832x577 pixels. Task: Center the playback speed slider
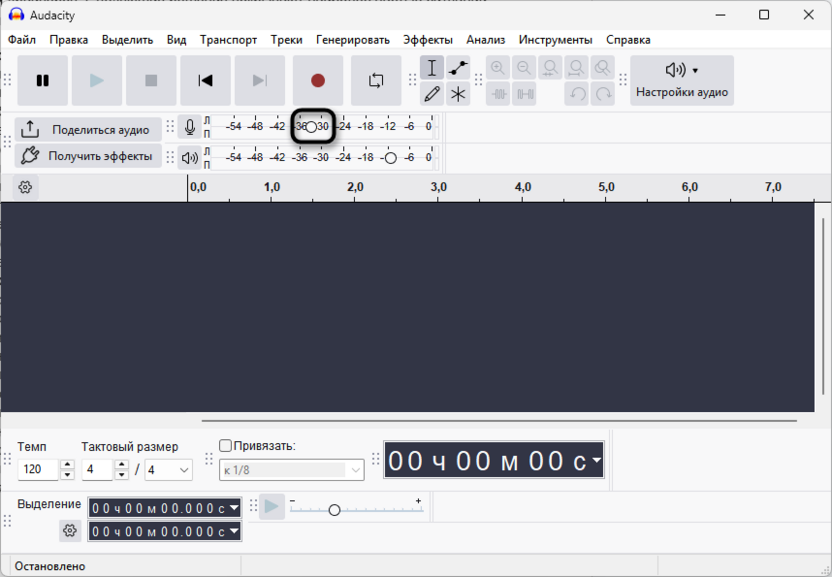[335, 510]
